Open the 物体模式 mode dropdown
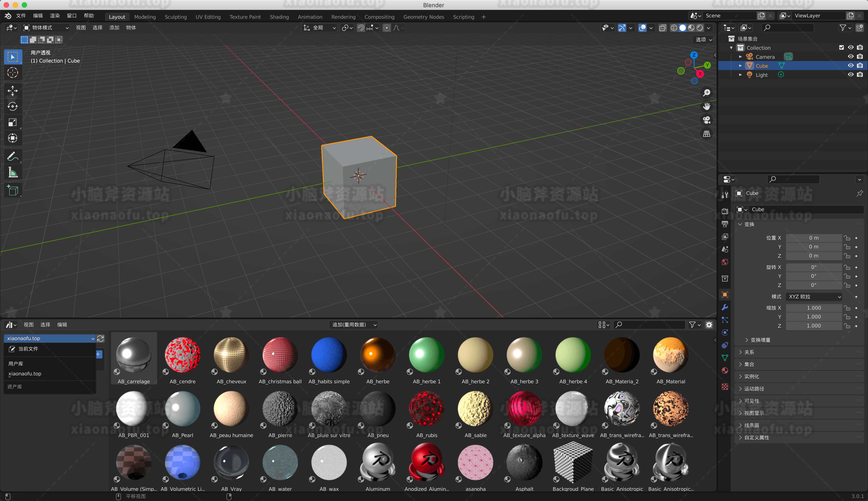This screenshot has height=501, width=868. coord(46,28)
